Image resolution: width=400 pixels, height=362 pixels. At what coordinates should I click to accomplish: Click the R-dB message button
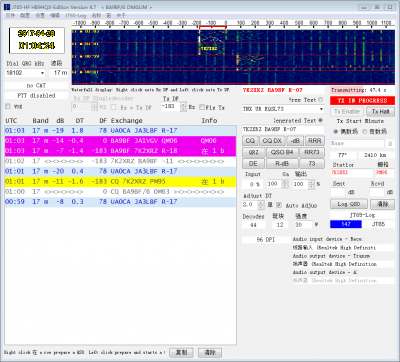(282, 164)
